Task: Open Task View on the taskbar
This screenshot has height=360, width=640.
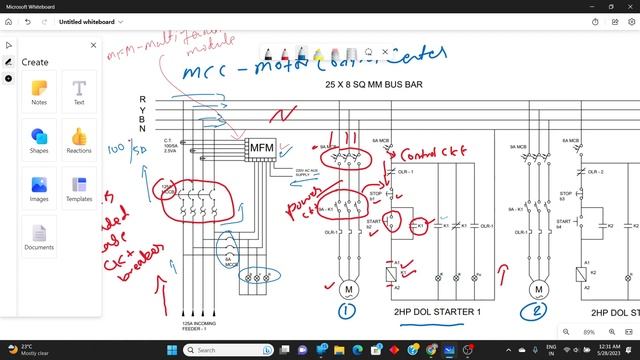Action: point(284,350)
